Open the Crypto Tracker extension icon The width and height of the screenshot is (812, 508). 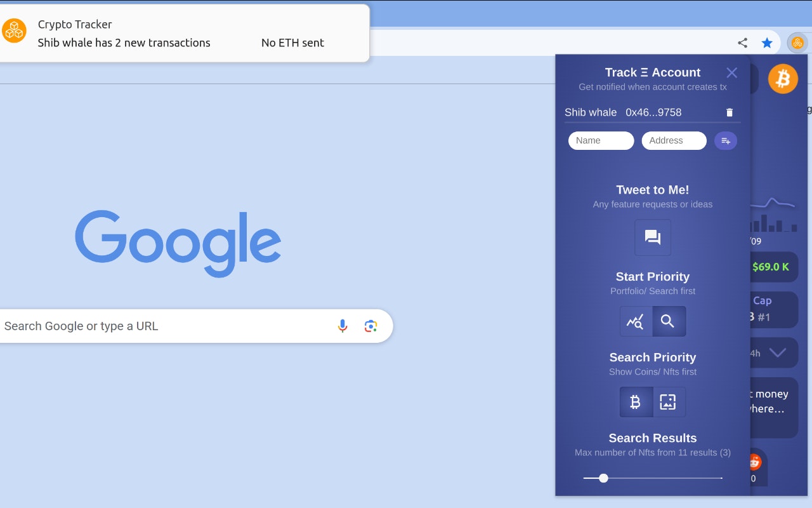(x=797, y=43)
